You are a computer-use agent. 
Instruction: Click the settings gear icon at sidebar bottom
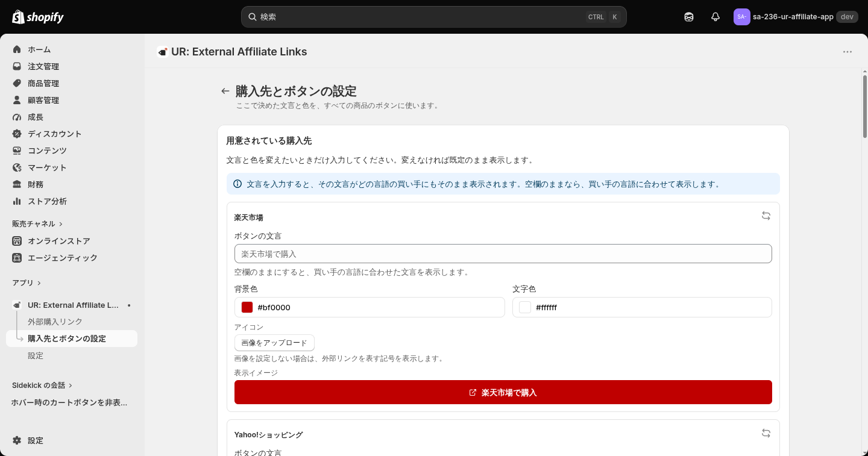(x=17, y=440)
